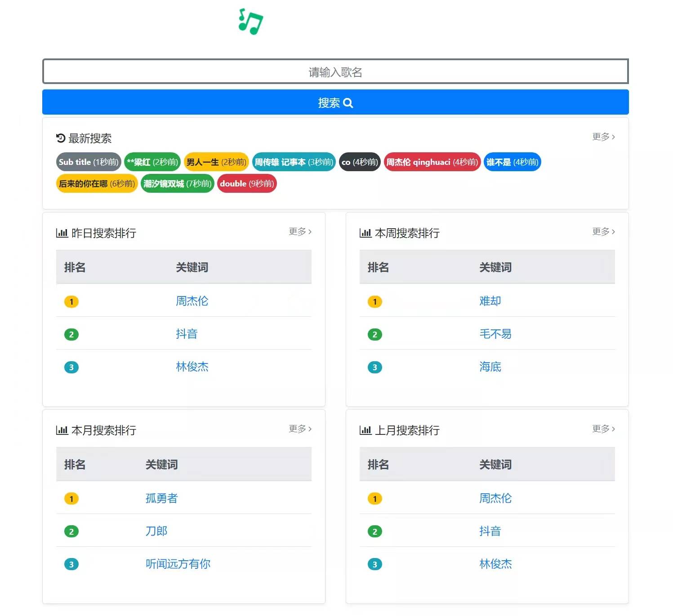Click the history icon beside 最新搜索
Screen dimensions: 673x616
[61, 138]
